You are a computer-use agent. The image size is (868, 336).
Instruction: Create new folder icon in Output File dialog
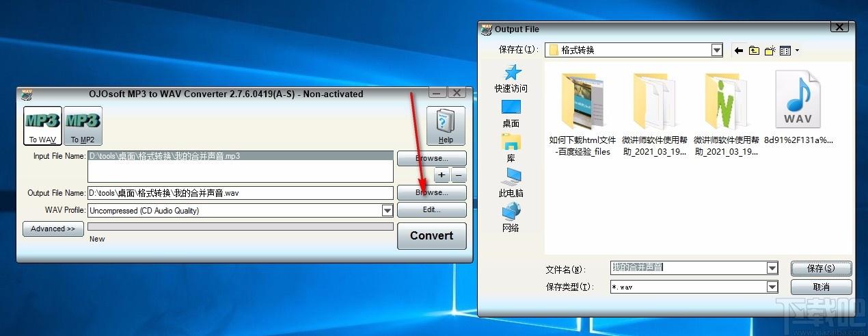[770, 50]
